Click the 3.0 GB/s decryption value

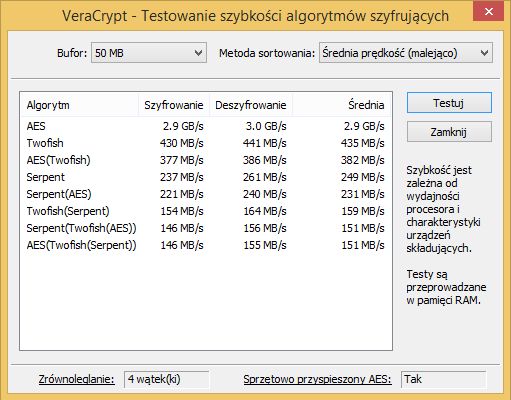coord(266,126)
